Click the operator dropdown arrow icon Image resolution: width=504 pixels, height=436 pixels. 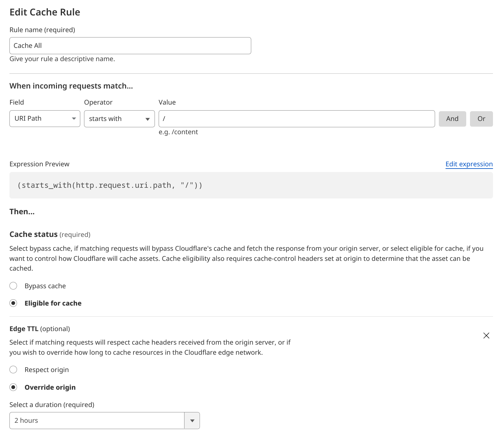tap(147, 119)
